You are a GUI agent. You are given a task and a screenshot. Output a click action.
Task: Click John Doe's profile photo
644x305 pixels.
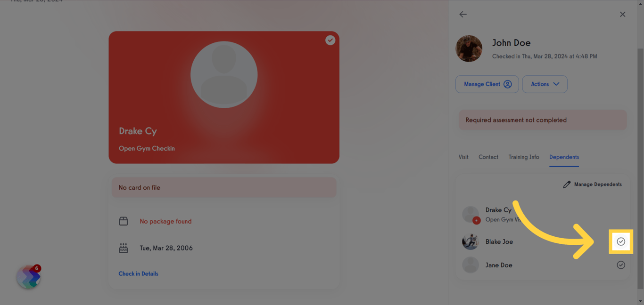(469, 48)
